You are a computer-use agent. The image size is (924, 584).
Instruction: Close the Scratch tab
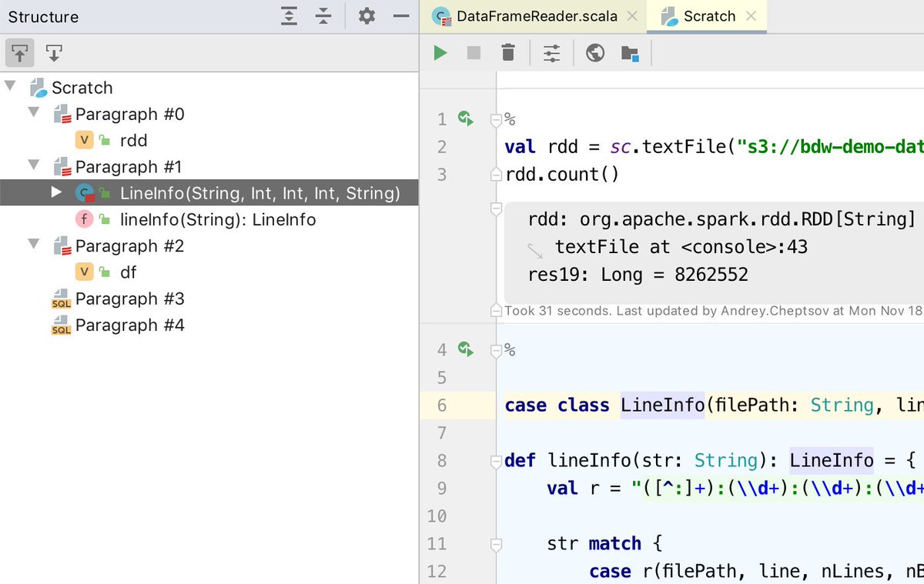(x=752, y=16)
